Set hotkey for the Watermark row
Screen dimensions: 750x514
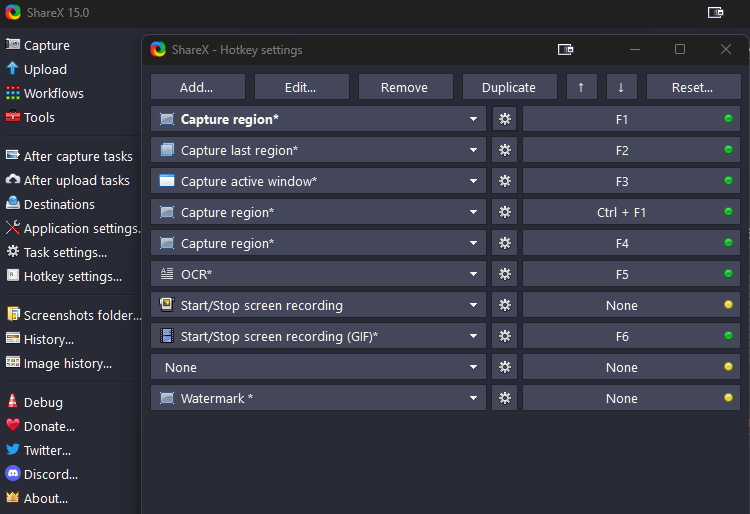(631, 398)
